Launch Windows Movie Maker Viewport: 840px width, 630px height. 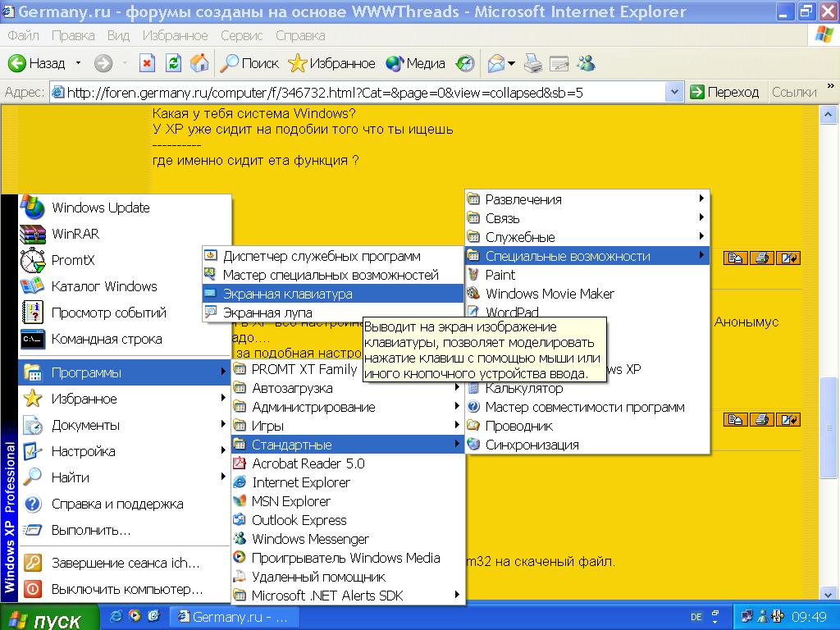(x=587, y=294)
